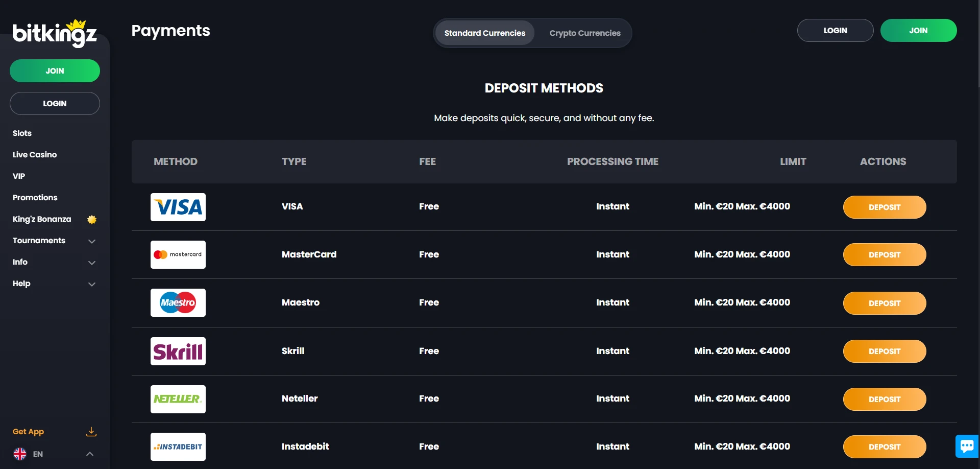Image resolution: width=980 pixels, height=469 pixels.
Task: Click the TYPE column header
Action: click(294, 161)
